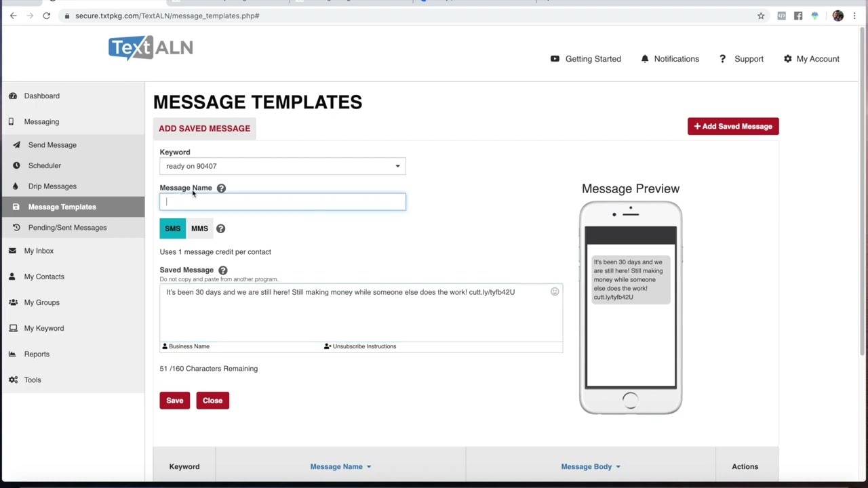The image size is (868, 488).
Task: Select Message Templates in sidebar
Action: coord(73,207)
